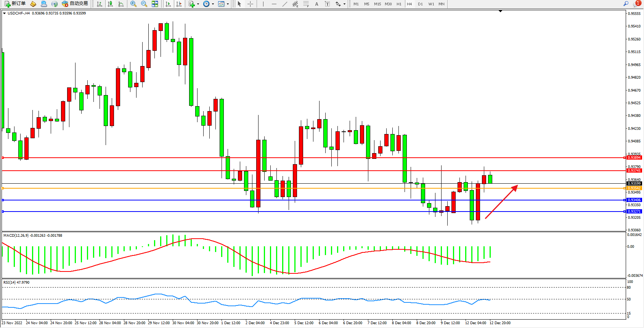Toggle AutoTrading (自动交易) button
The height and width of the screenshot is (328, 644).
(x=75, y=4)
